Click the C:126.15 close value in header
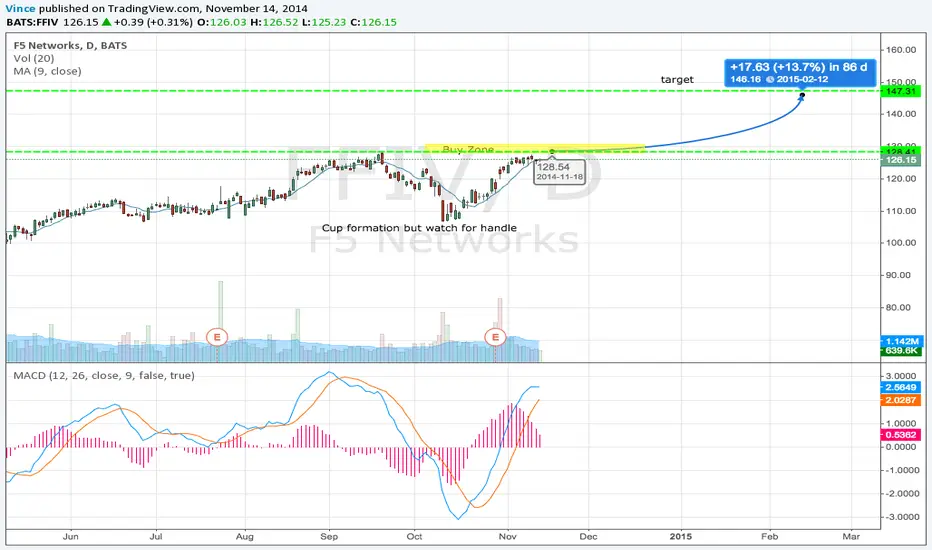This screenshot has width=932, height=550. click(x=373, y=23)
